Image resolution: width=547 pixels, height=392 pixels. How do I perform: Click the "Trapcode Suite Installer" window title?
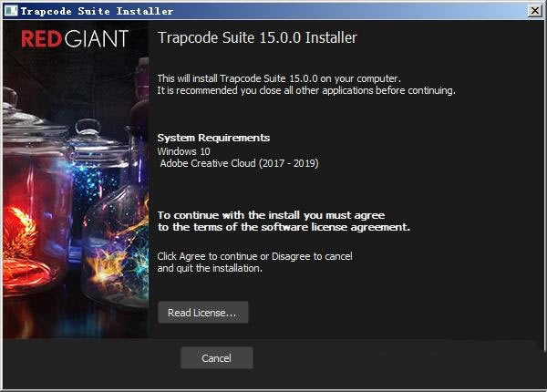point(97,11)
